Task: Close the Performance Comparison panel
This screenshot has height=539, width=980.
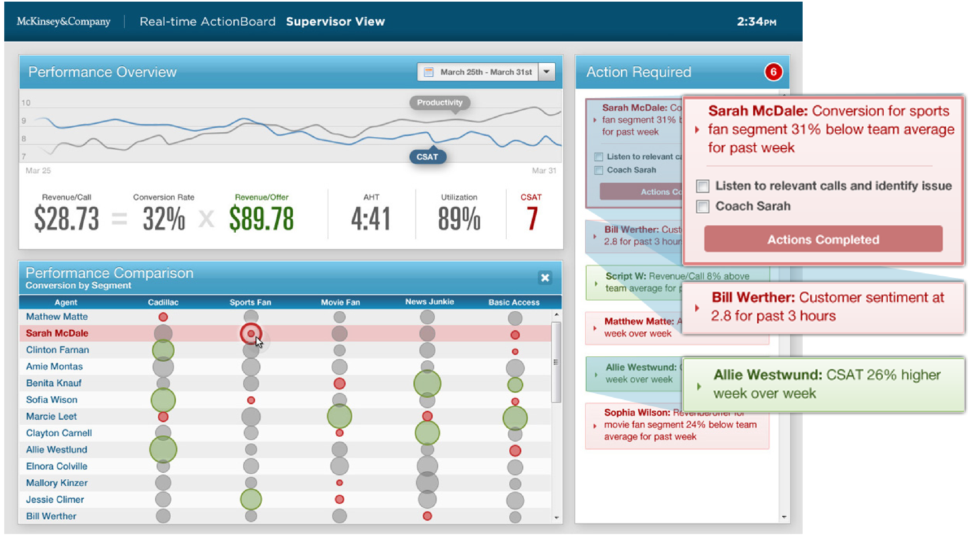Action: point(545,278)
